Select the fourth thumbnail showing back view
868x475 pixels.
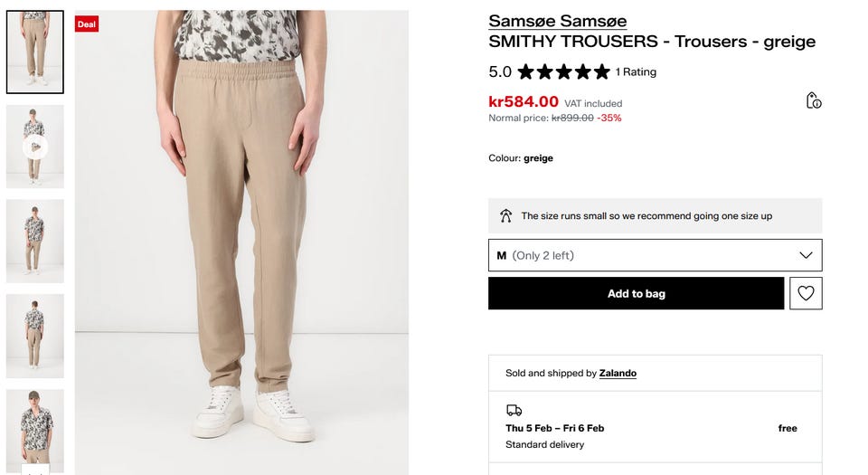coord(35,336)
